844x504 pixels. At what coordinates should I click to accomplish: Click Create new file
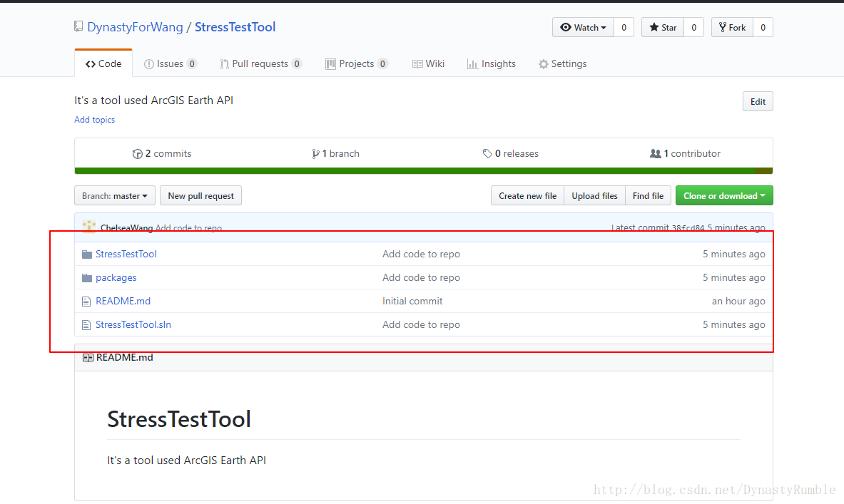click(527, 196)
